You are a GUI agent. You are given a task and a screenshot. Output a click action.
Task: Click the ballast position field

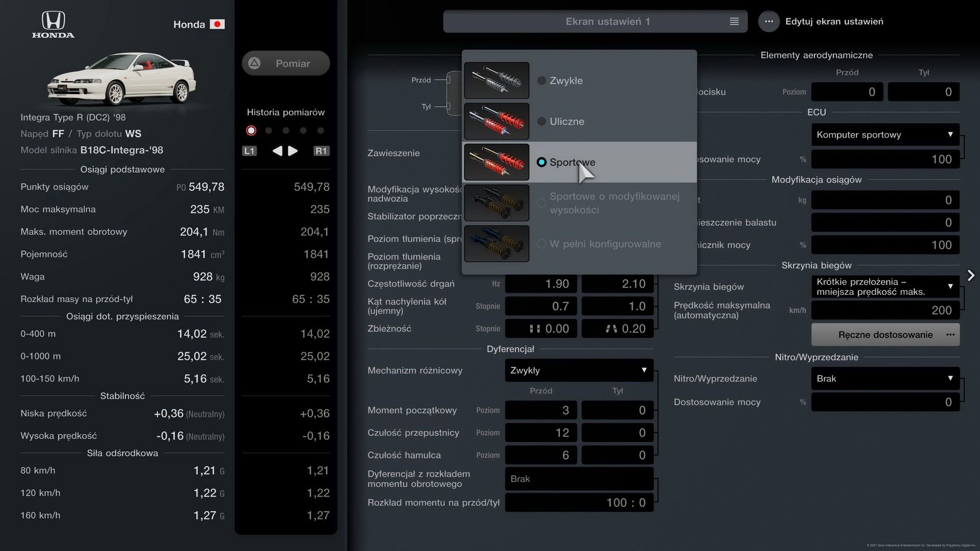(x=885, y=222)
